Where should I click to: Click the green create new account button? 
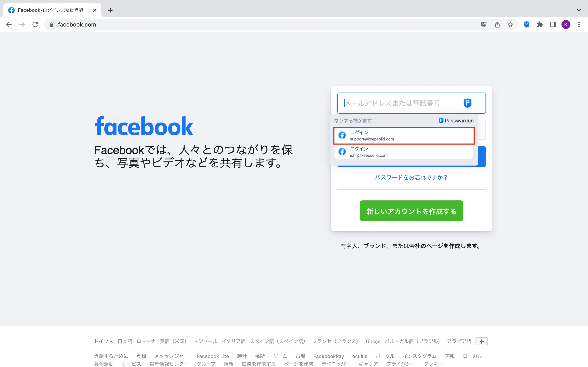411,211
